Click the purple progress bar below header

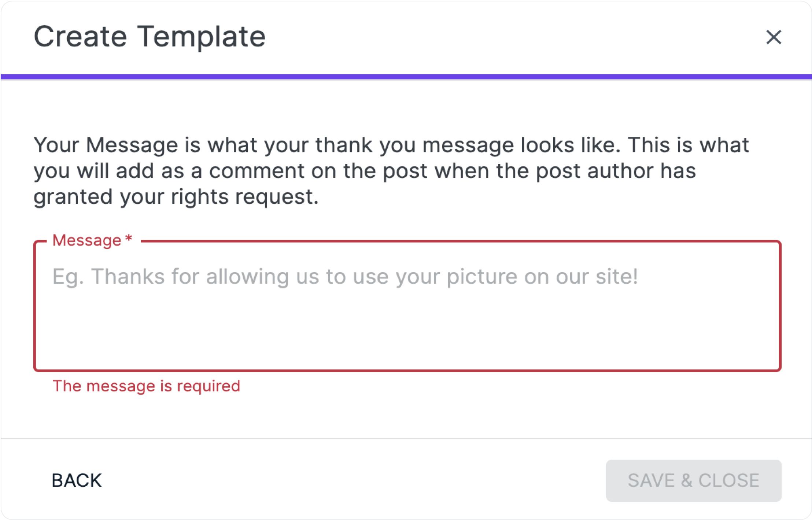coord(406,77)
